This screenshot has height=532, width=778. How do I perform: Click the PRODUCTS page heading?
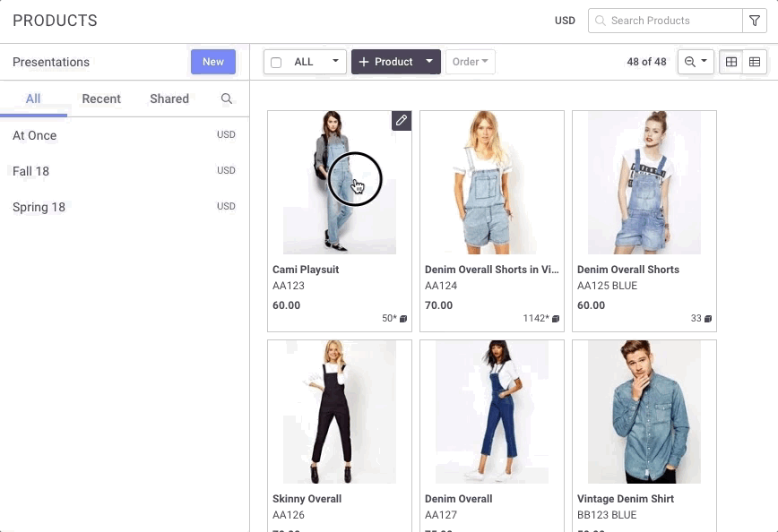[x=55, y=21]
